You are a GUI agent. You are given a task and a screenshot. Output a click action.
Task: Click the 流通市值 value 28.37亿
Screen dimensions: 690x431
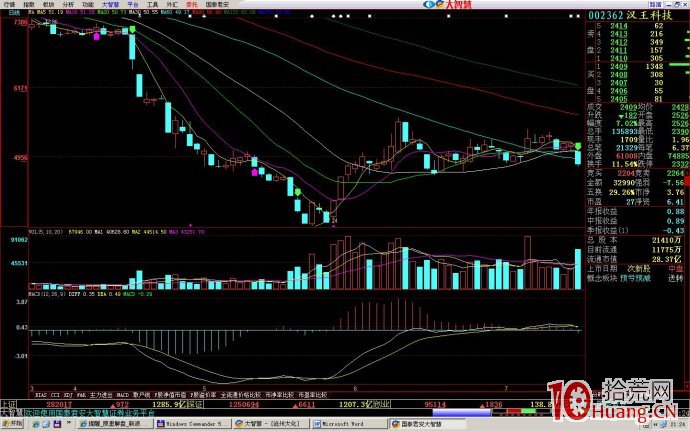[666, 259]
